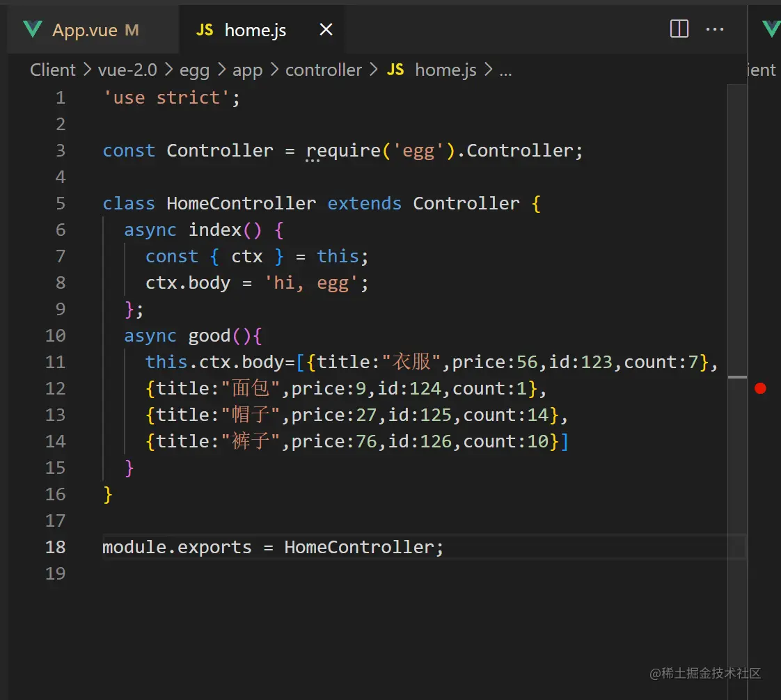Click the Vue icon in the adjacent editor group
The image size is (781, 700).
771,29
